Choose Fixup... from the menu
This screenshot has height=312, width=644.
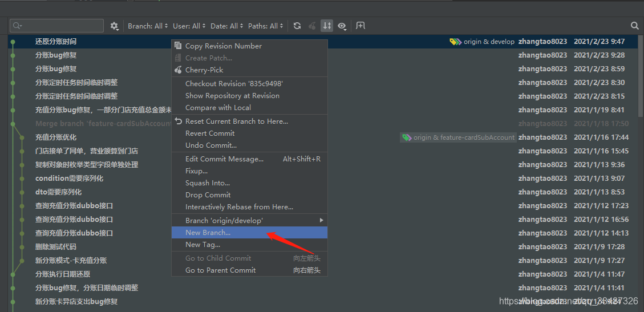[x=249, y=171]
